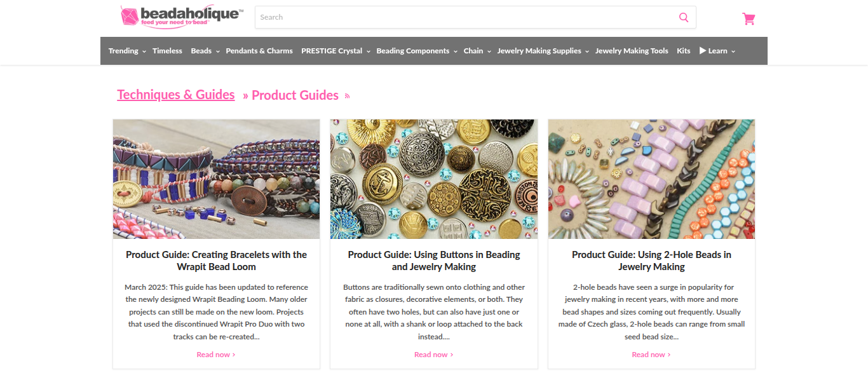Open the PRESTIGE Crystal dropdown
Viewport: 868px width, 387px height.
click(x=336, y=51)
